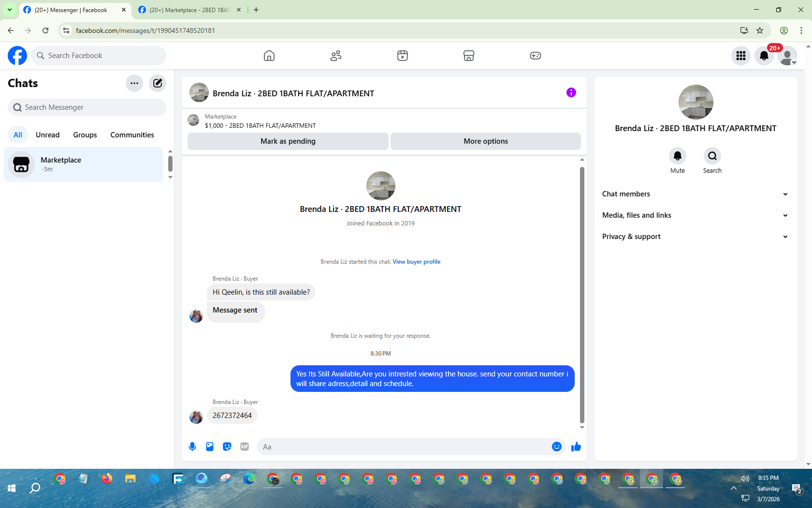This screenshot has width=812, height=508.
Task: Open the Marketplace chat in the list
Action: coord(84,164)
